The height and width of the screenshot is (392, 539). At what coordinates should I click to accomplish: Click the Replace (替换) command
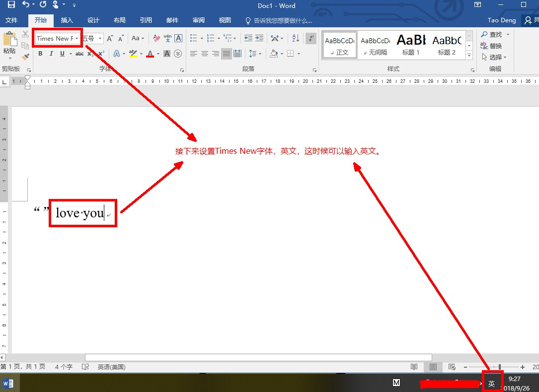coord(491,46)
